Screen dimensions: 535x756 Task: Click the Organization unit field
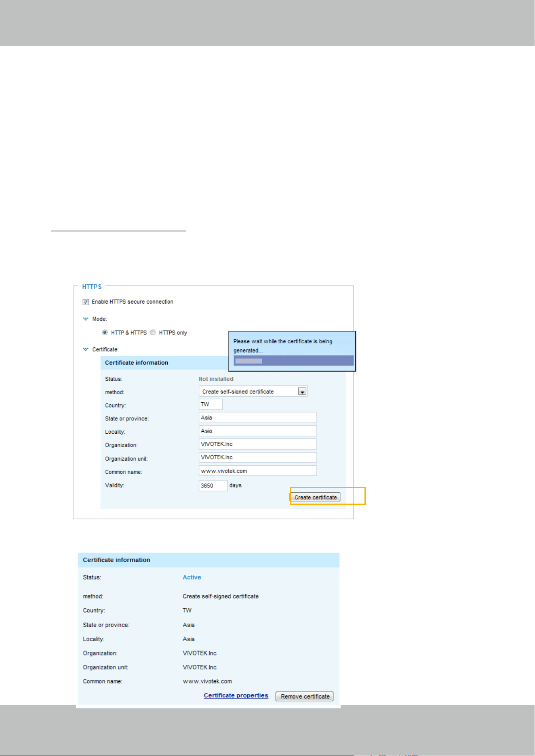258,458
